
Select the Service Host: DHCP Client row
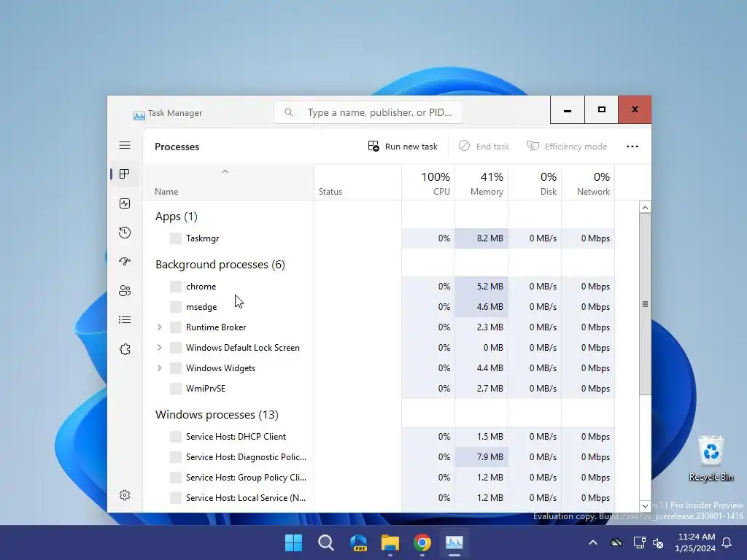coord(379,437)
